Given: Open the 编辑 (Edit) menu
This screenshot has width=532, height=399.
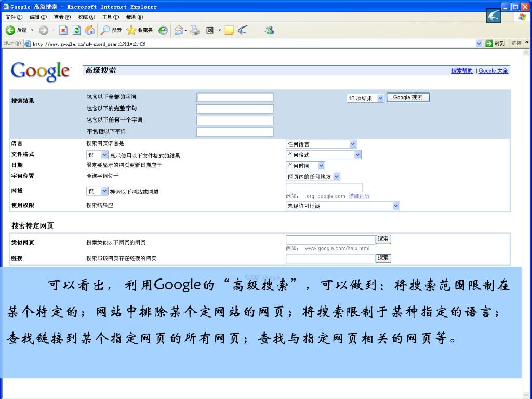Looking at the screenshot, I should click(38, 17).
